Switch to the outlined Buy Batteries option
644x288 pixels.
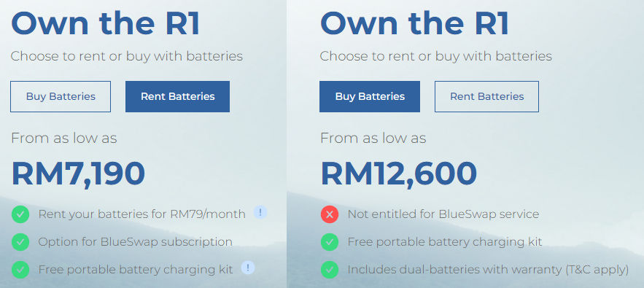[x=61, y=96]
